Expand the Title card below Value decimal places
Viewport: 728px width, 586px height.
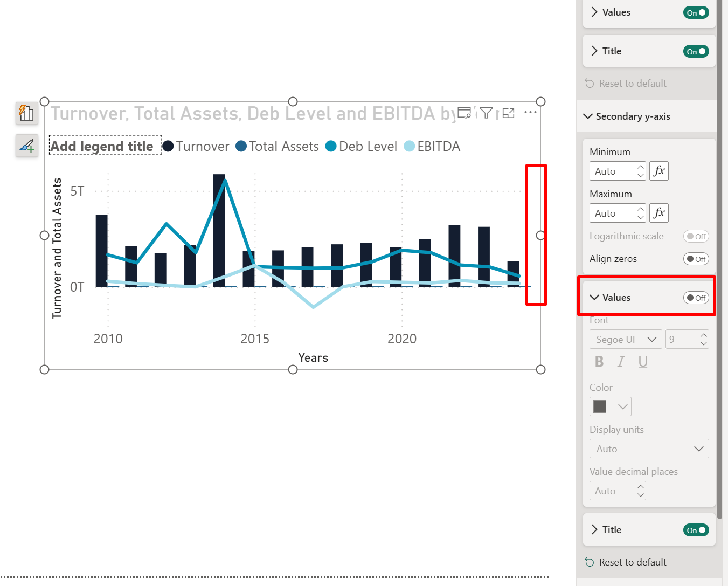click(594, 530)
